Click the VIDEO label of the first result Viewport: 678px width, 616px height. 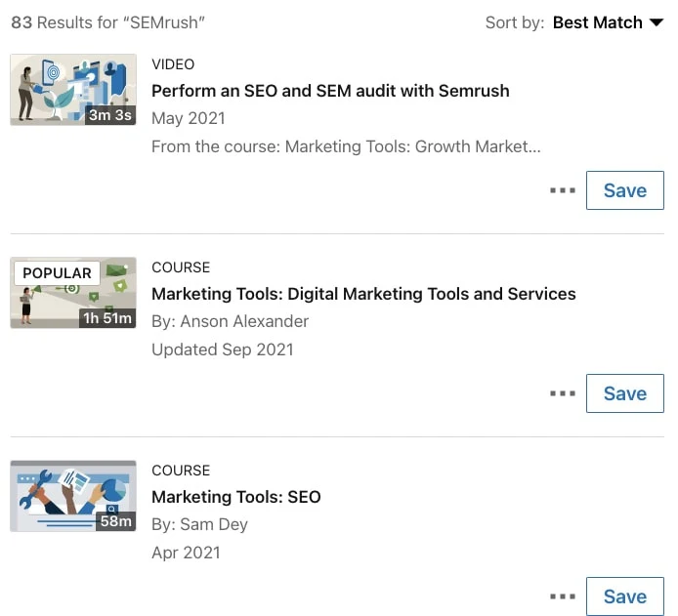click(x=173, y=64)
